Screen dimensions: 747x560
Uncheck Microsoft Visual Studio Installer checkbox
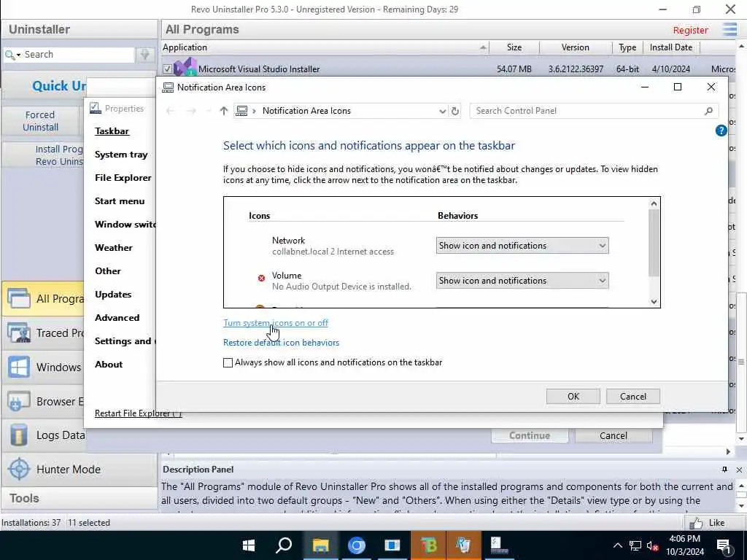coord(167,69)
